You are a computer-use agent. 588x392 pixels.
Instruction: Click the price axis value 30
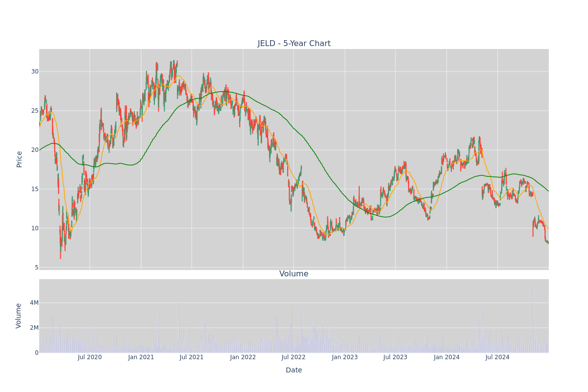tap(35, 72)
